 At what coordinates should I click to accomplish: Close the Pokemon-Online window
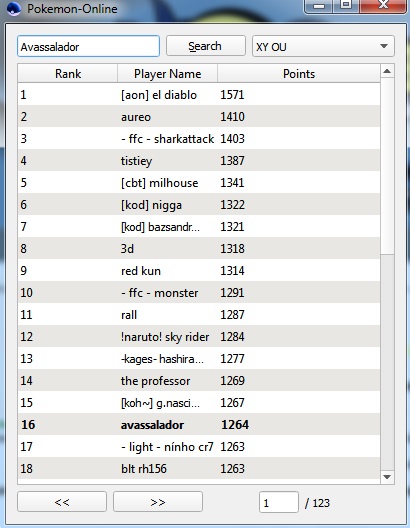tap(383, 5)
